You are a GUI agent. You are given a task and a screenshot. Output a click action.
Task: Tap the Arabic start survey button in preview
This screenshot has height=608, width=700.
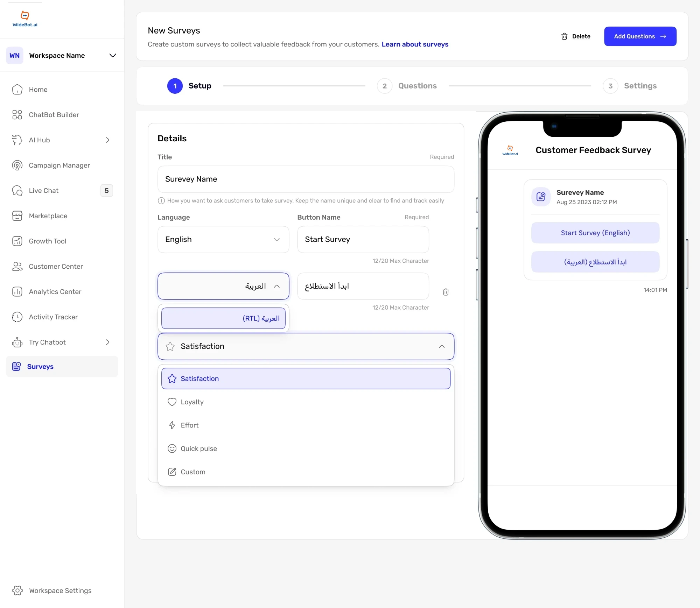coord(595,262)
